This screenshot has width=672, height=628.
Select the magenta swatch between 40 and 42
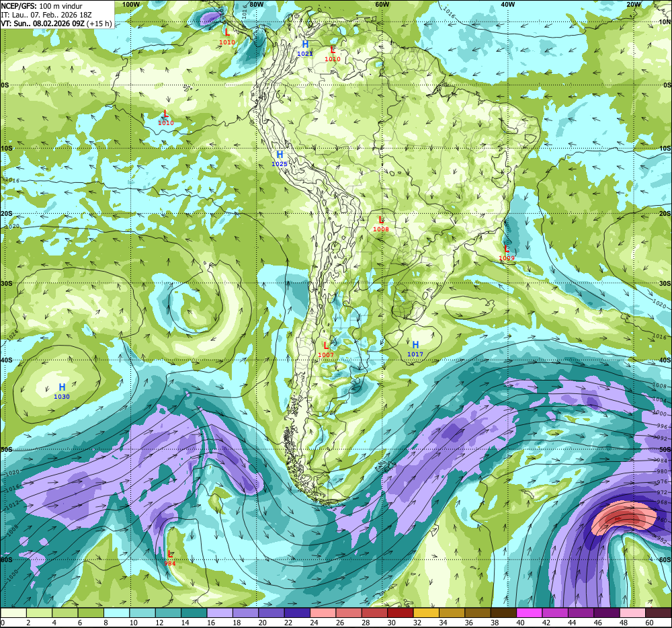tap(529, 613)
